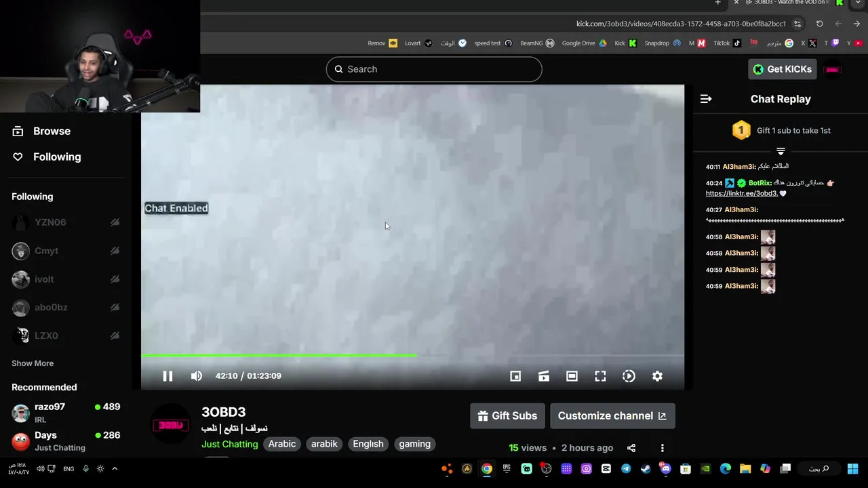The image size is (868, 488).
Task: Open the Google Drive bookmark
Action: (584, 43)
